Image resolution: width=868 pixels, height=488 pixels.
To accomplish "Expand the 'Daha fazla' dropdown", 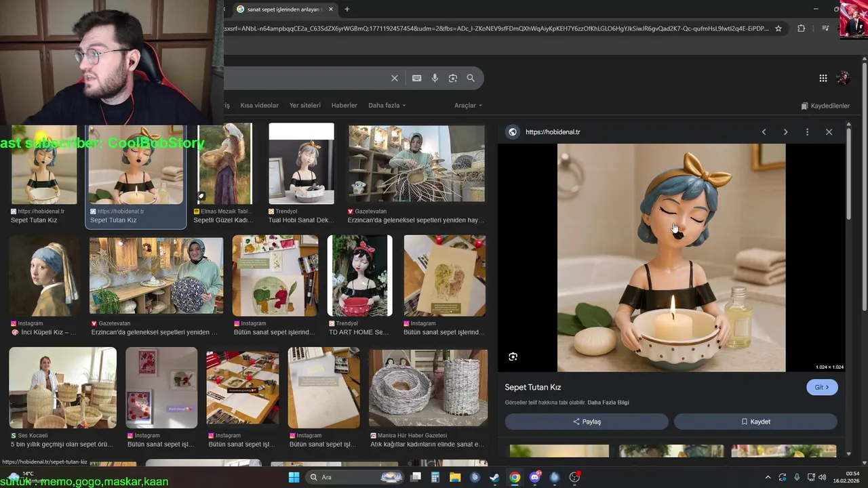I will point(387,106).
